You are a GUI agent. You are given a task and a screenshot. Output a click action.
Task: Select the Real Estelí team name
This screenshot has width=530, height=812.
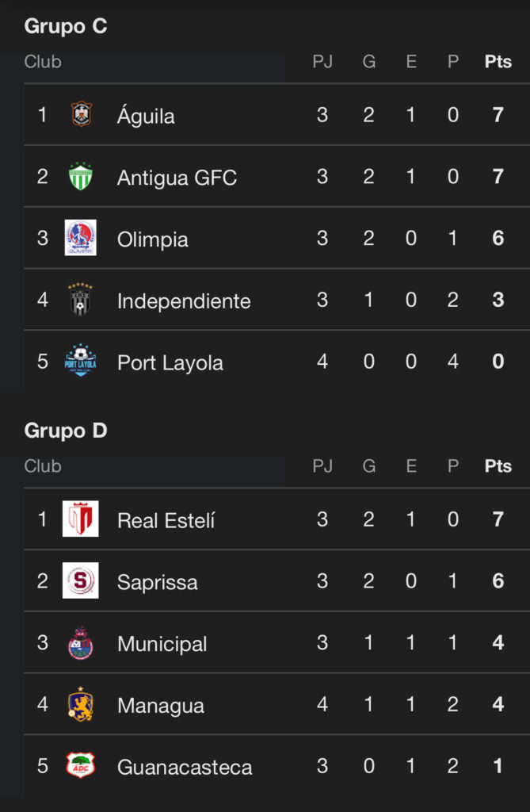click(166, 520)
